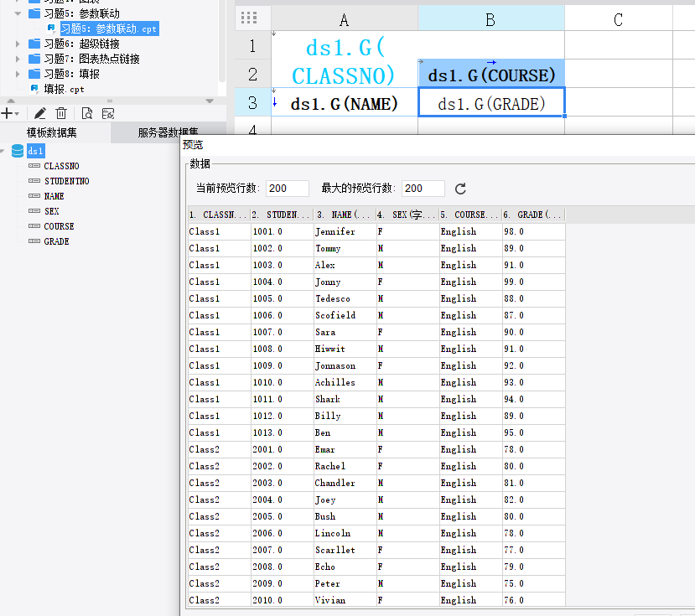Select column header A
The width and height of the screenshot is (695, 616).
click(345, 19)
